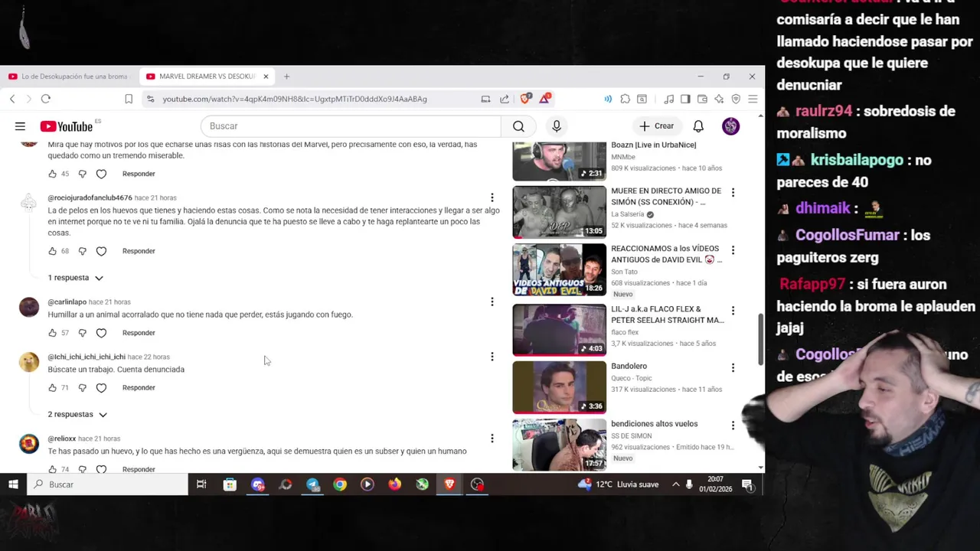The width and height of the screenshot is (980, 551).
Task: Close the MARVEL DREAMER tab
Action: pos(266,77)
